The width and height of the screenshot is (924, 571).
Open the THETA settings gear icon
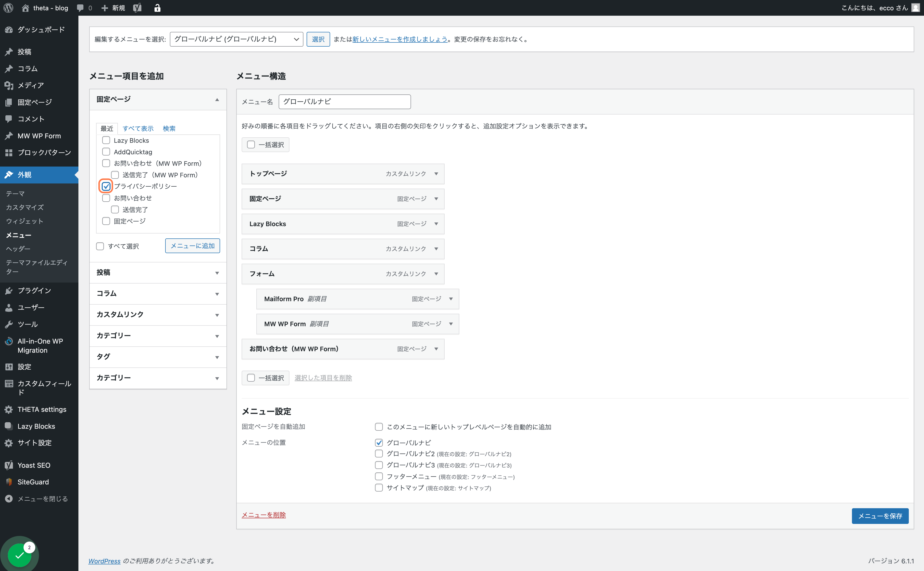pos(9,409)
